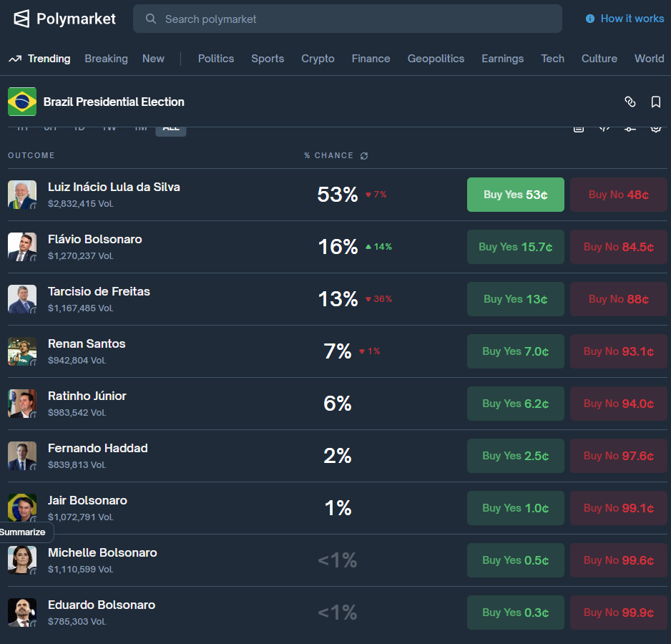Click Buy No 88¢ for Tarcisio de Freitas
This screenshot has width=671, height=644.
click(619, 299)
